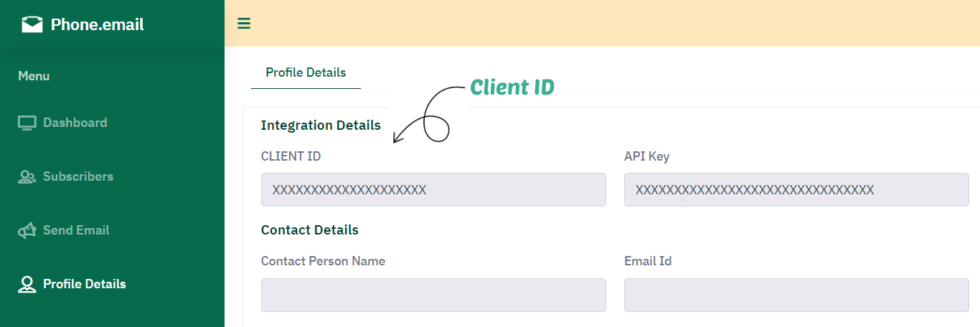Click the Contact Person Name label
This screenshot has height=327, width=980.
click(x=323, y=261)
